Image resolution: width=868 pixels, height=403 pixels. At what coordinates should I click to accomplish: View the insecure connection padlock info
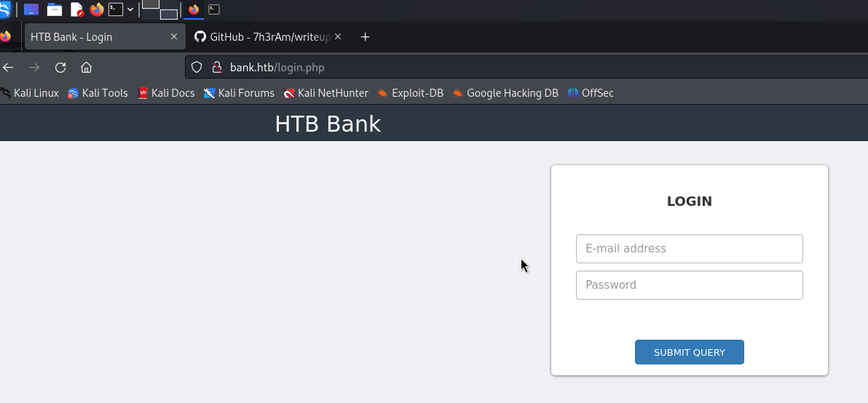(216, 68)
